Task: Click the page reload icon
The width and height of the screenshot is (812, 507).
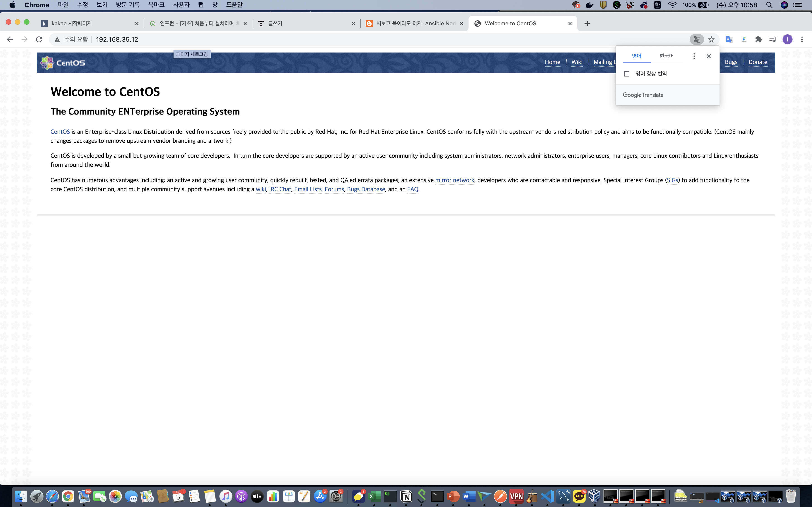Action: coord(39,39)
